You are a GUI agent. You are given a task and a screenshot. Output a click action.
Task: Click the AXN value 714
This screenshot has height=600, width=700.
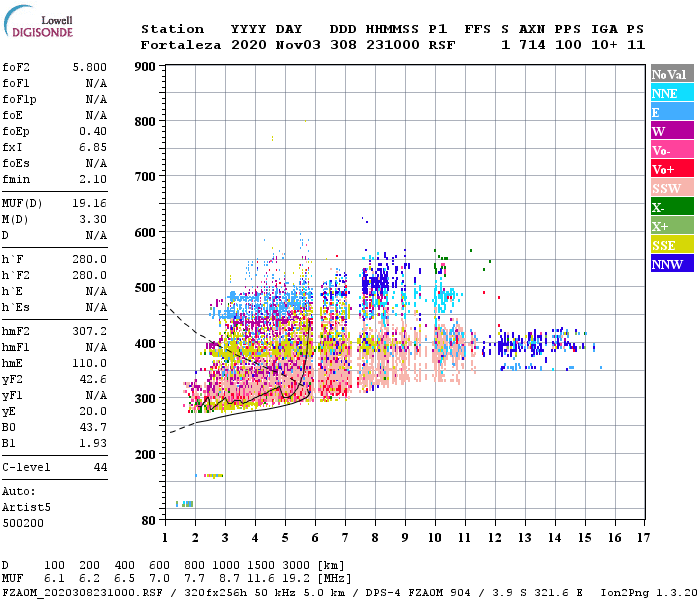tap(532, 45)
